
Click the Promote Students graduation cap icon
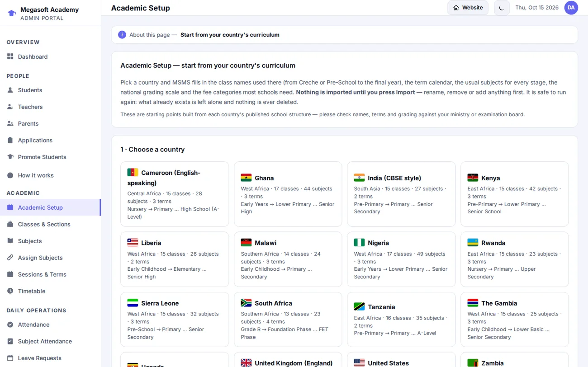[10, 157]
